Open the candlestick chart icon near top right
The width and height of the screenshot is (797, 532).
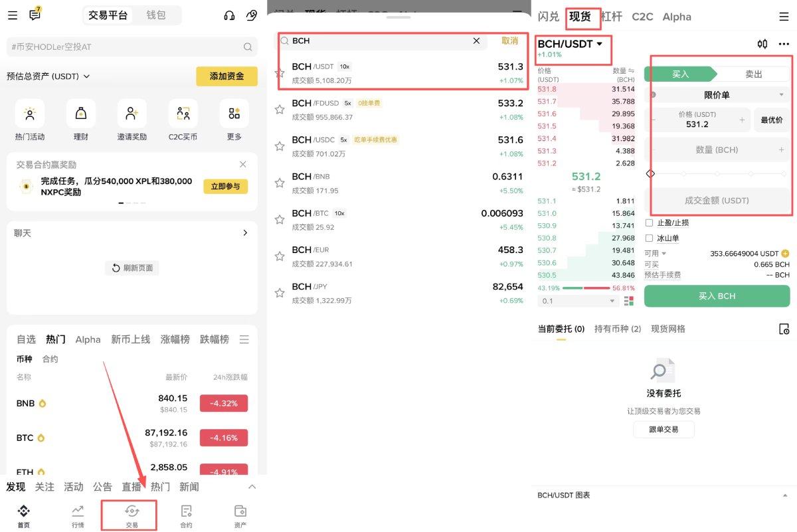point(761,44)
